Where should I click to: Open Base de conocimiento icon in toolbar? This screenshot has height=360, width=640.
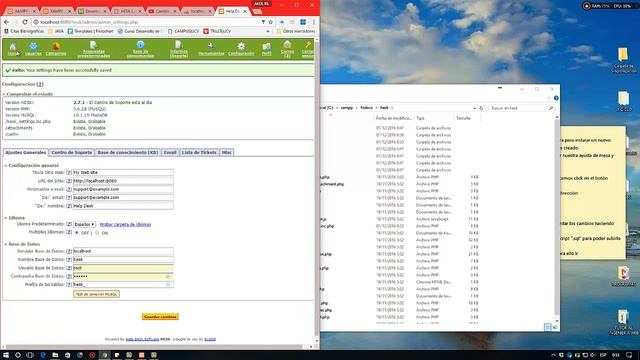pyautogui.click(x=140, y=49)
